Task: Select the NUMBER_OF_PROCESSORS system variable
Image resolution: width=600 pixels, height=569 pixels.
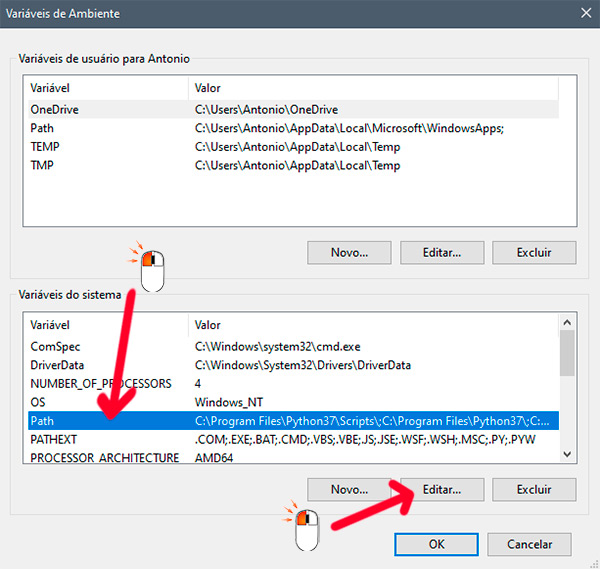Action: tap(293, 383)
